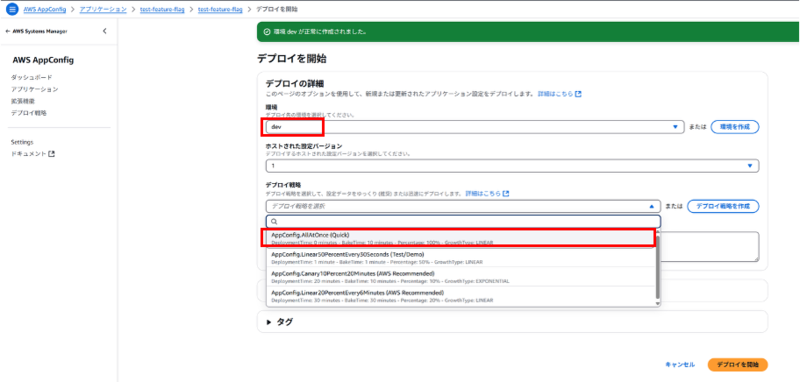800x382 pixels.
Task: Open ダッシュボード in the sidebar
Action: click(x=32, y=78)
